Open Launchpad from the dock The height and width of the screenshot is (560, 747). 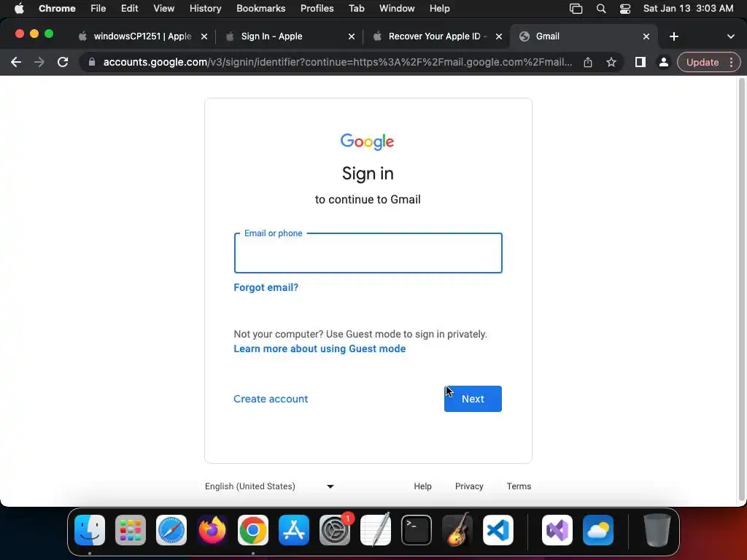point(131,530)
